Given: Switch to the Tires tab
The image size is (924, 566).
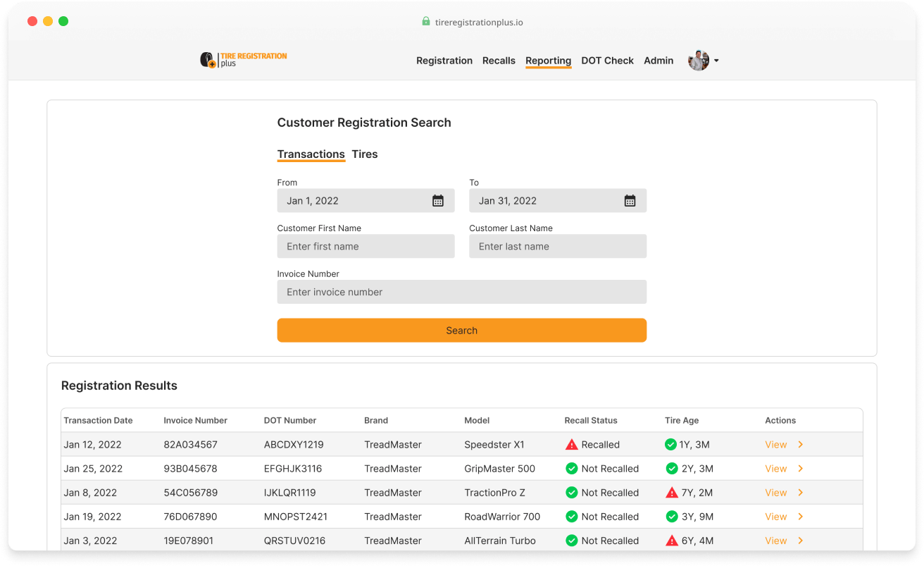Looking at the screenshot, I should tap(365, 154).
